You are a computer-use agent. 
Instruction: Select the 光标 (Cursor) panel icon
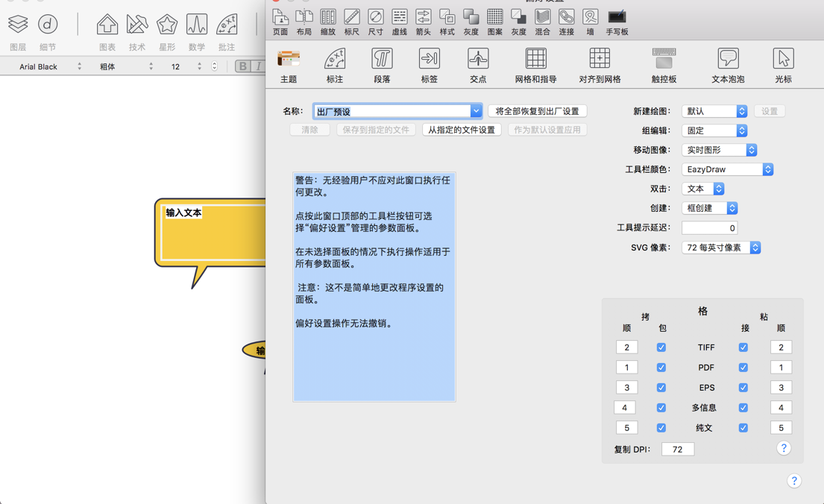coord(783,65)
